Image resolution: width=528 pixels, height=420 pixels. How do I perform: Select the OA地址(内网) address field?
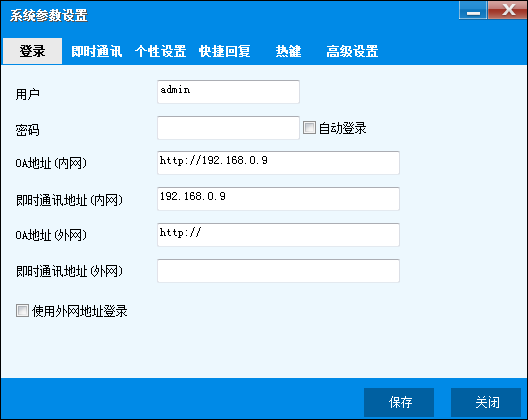(x=278, y=163)
